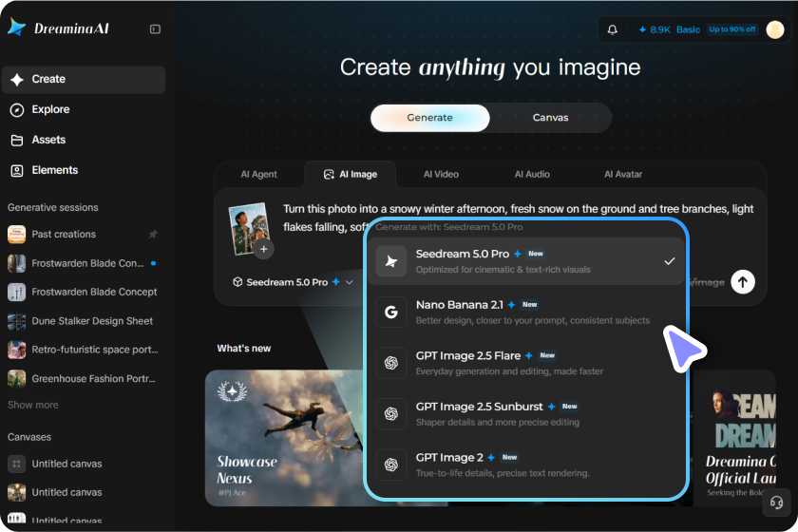Collapse the sidebar panel icon
Image resolution: width=798 pixels, height=532 pixels.
coord(155,29)
